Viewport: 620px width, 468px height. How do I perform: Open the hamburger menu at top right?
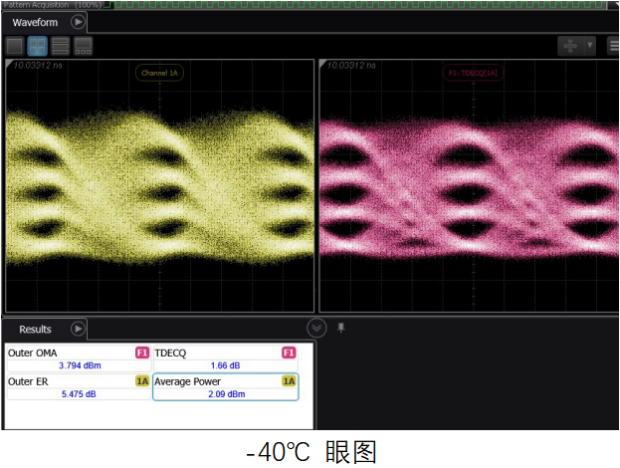click(x=613, y=45)
